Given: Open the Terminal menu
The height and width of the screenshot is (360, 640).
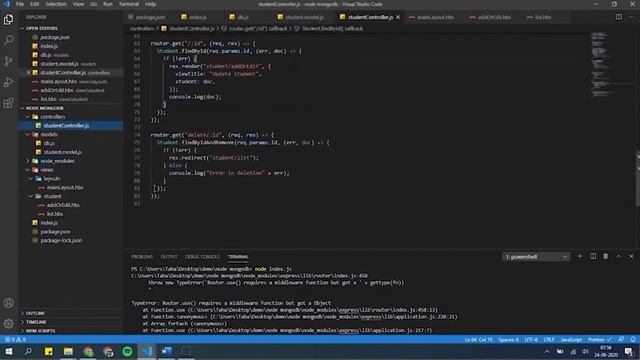Looking at the screenshot, I should (x=129, y=4).
